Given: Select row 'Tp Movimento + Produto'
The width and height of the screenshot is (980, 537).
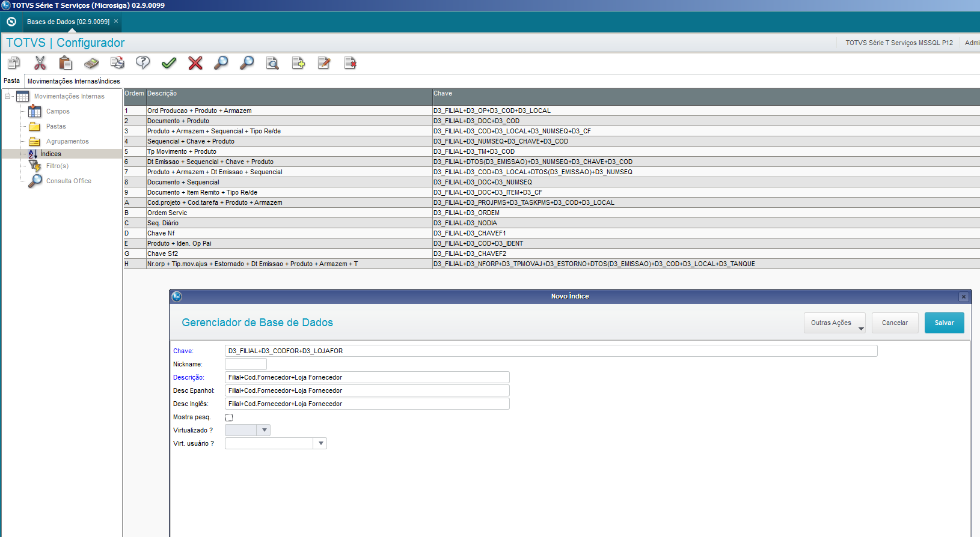Looking at the screenshot, I should coord(552,151).
